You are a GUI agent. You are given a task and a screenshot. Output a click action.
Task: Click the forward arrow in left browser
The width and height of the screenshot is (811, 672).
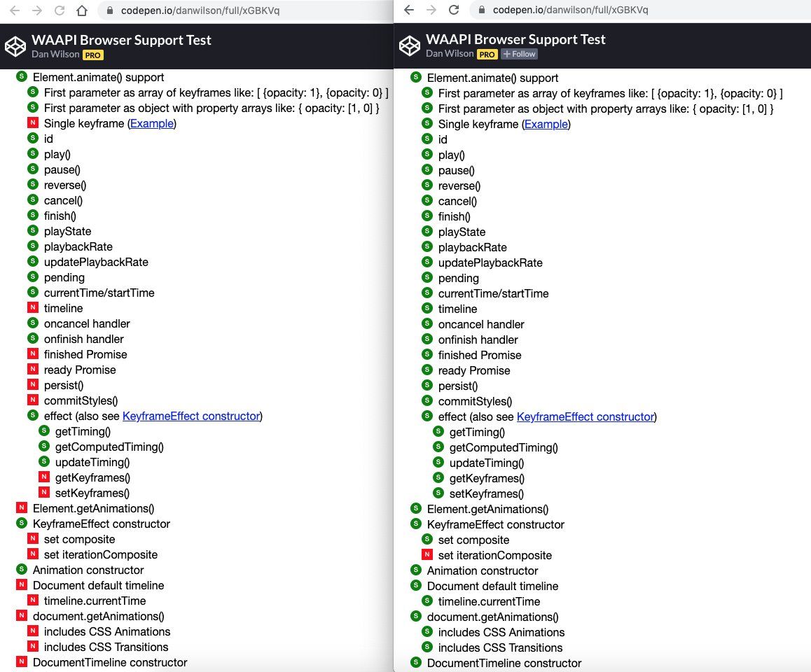tap(36, 10)
